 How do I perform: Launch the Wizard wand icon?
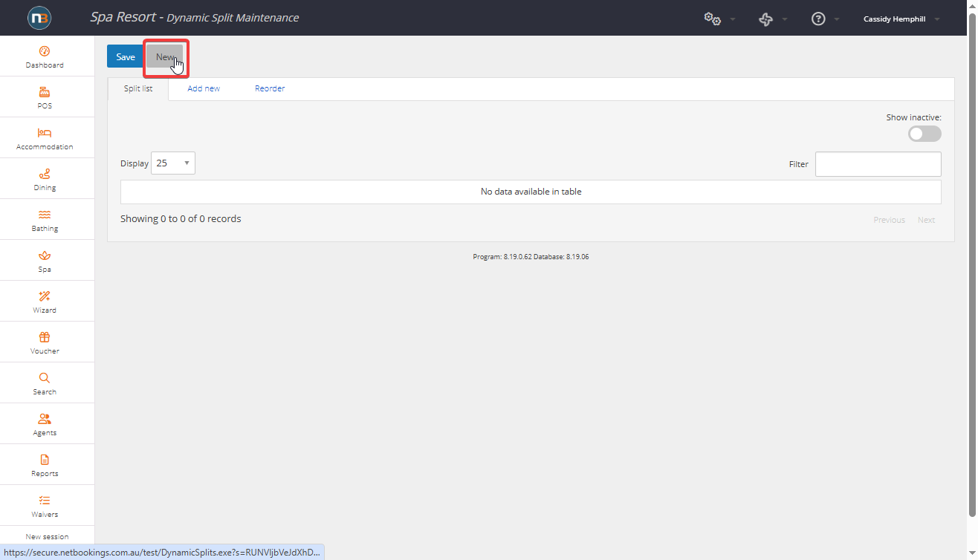pos(45,296)
